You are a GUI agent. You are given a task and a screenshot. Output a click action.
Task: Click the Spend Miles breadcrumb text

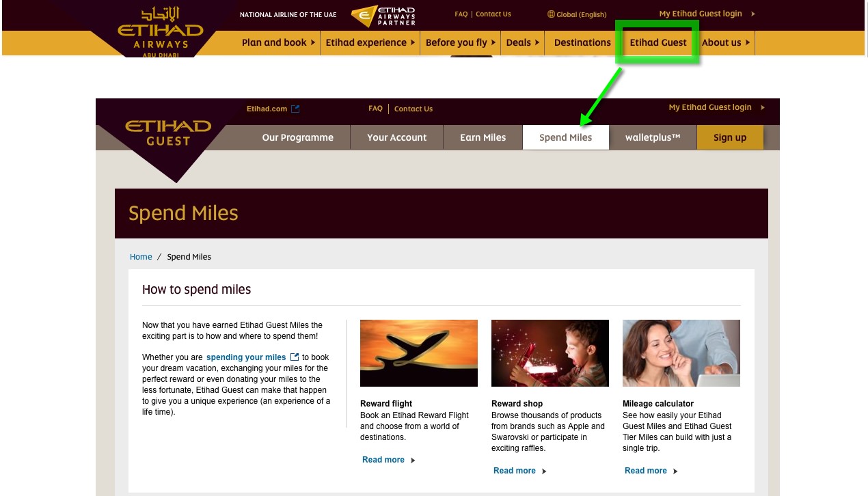pos(189,257)
